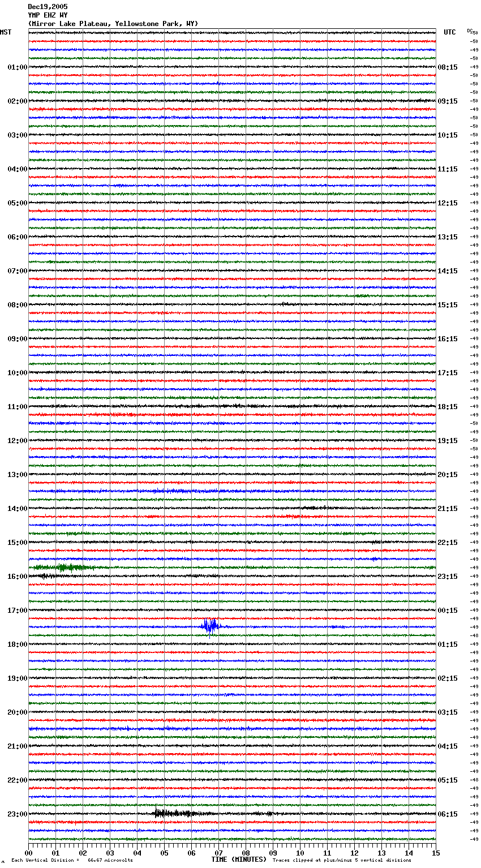Select the 10:00 MST time label
Screen dimensions: 481x868
click(18, 373)
